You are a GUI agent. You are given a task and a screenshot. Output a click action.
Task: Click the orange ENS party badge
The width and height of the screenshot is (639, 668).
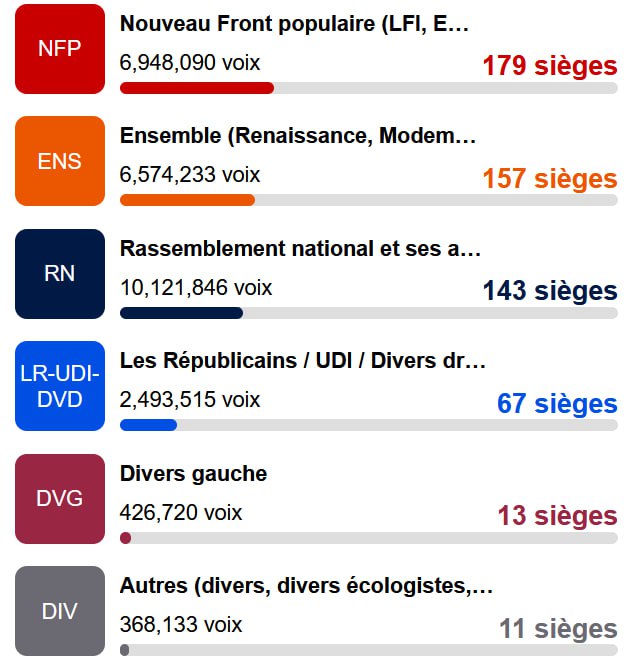(x=60, y=161)
